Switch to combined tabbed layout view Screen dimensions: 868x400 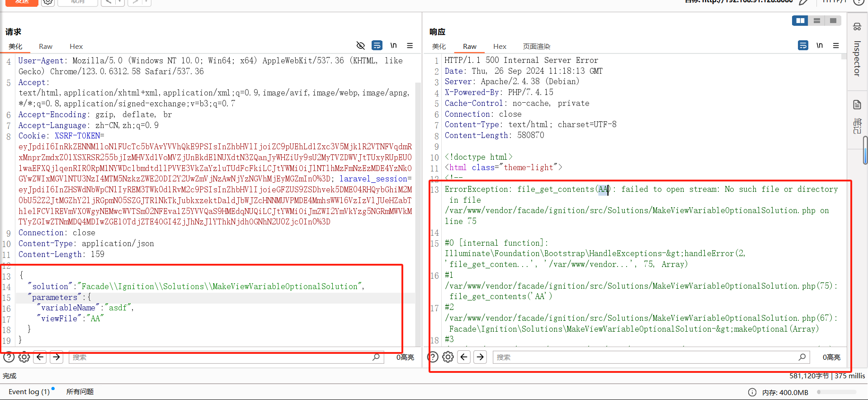click(x=833, y=21)
